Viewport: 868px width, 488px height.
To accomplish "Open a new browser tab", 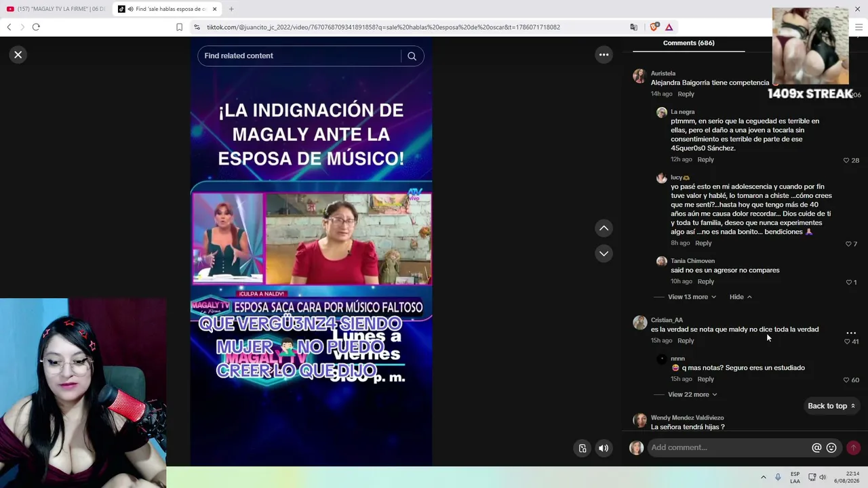I will point(231,9).
